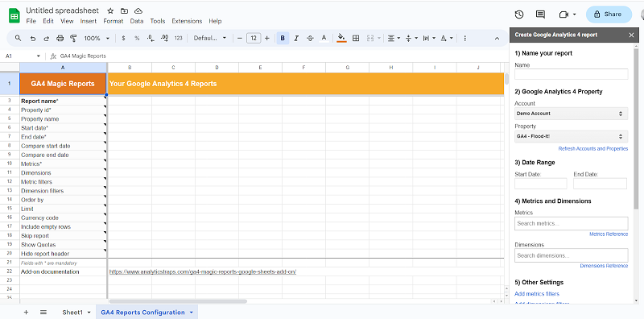Open vertical align dropdown

tap(411, 38)
